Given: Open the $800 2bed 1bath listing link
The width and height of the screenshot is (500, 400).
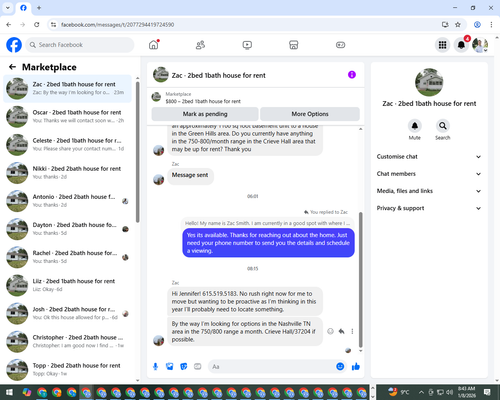Looking at the screenshot, I should coord(203,101).
